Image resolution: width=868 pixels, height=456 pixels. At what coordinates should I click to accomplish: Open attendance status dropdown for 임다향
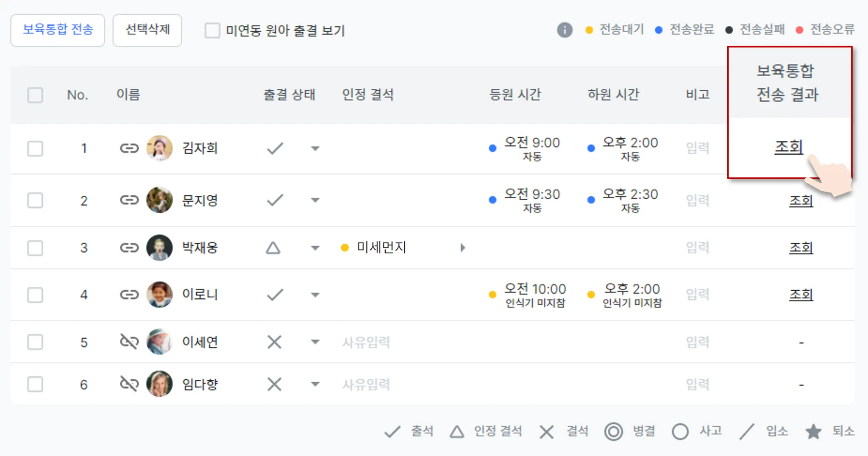(315, 384)
